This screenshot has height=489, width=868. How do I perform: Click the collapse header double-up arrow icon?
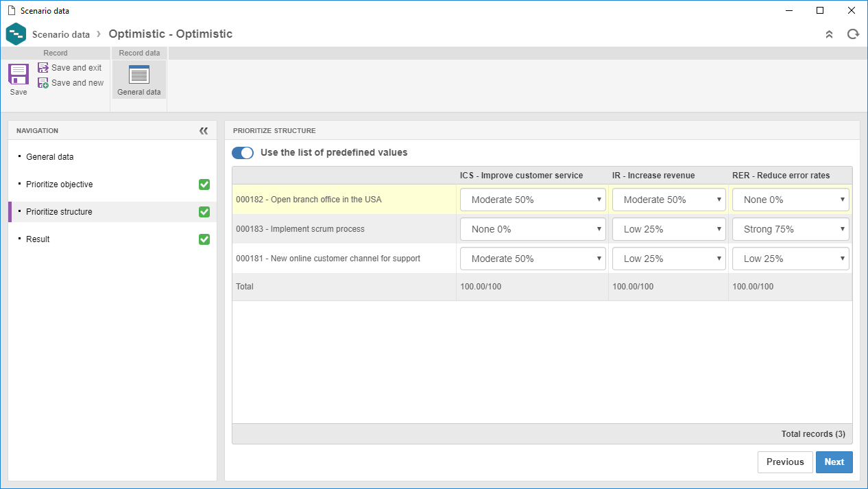pyautogui.click(x=829, y=34)
